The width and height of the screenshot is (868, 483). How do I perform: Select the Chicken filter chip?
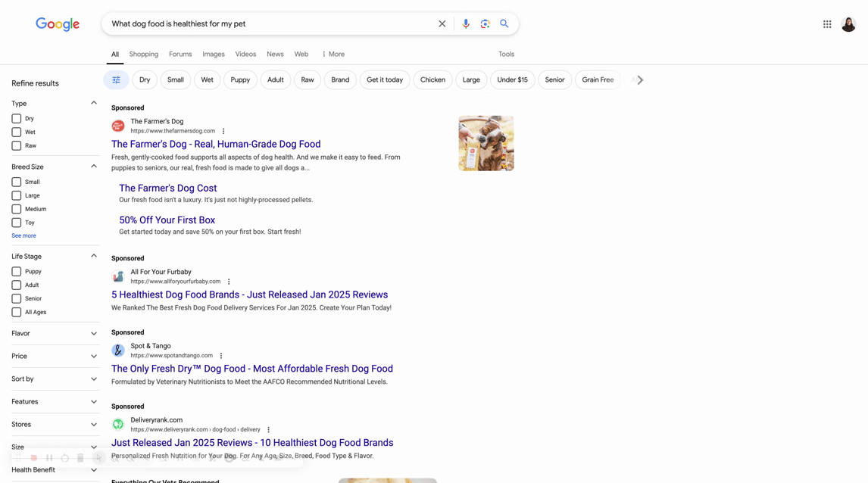(x=432, y=79)
